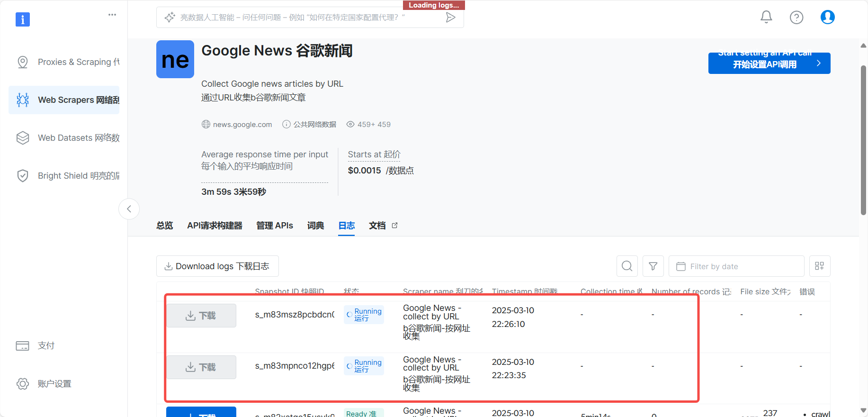Open 文档 external docs tab
Viewport: 868px width, 417px height.
click(x=383, y=226)
